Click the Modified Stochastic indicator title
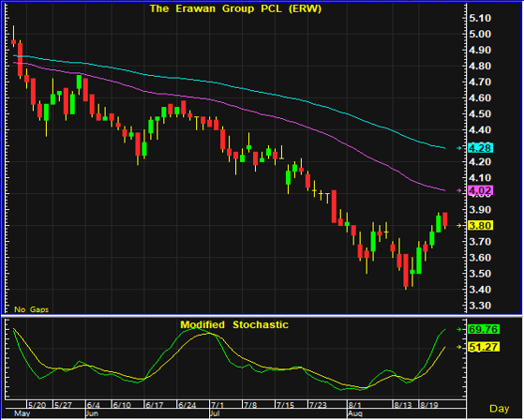Screen dimensions: 524x420 234,324
